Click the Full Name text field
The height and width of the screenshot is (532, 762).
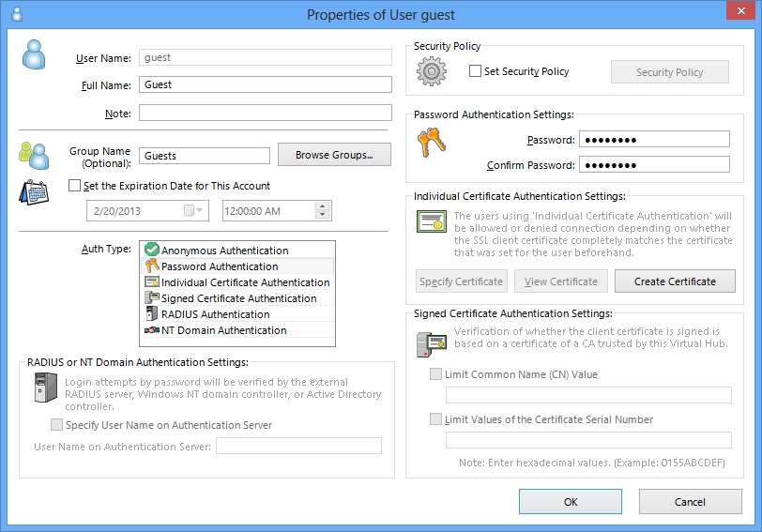pyautogui.click(x=265, y=84)
